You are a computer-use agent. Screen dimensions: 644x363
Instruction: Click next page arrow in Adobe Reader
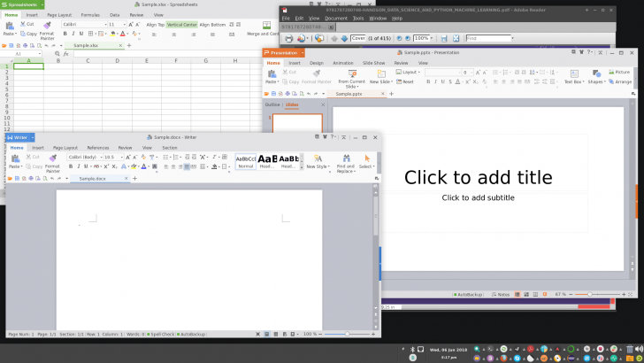click(345, 38)
